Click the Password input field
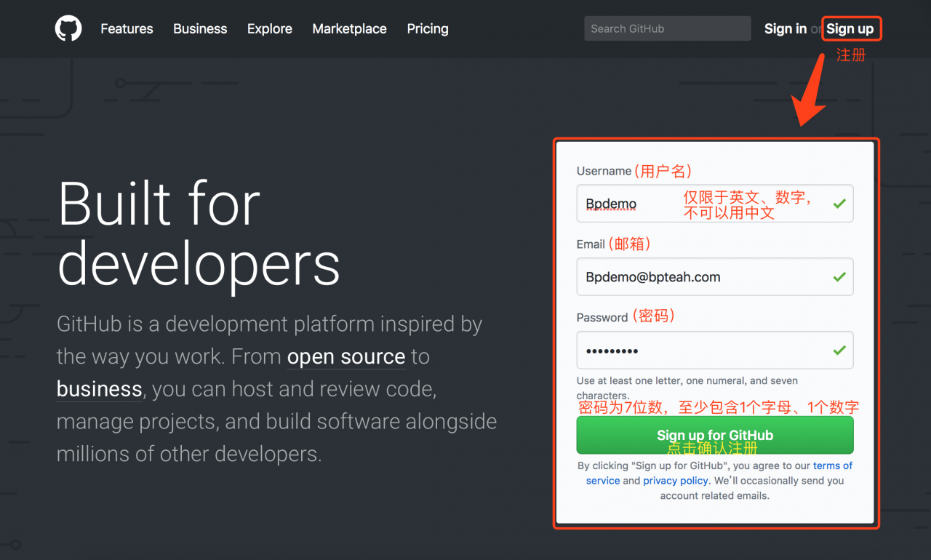The height and width of the screenshot is (560, 931). (x=715, y=351)
